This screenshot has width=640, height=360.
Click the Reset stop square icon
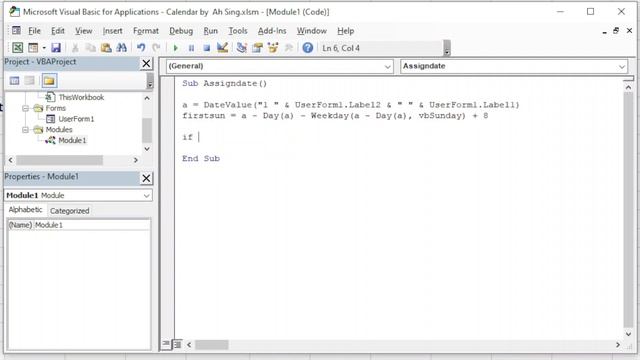point(207,48)
